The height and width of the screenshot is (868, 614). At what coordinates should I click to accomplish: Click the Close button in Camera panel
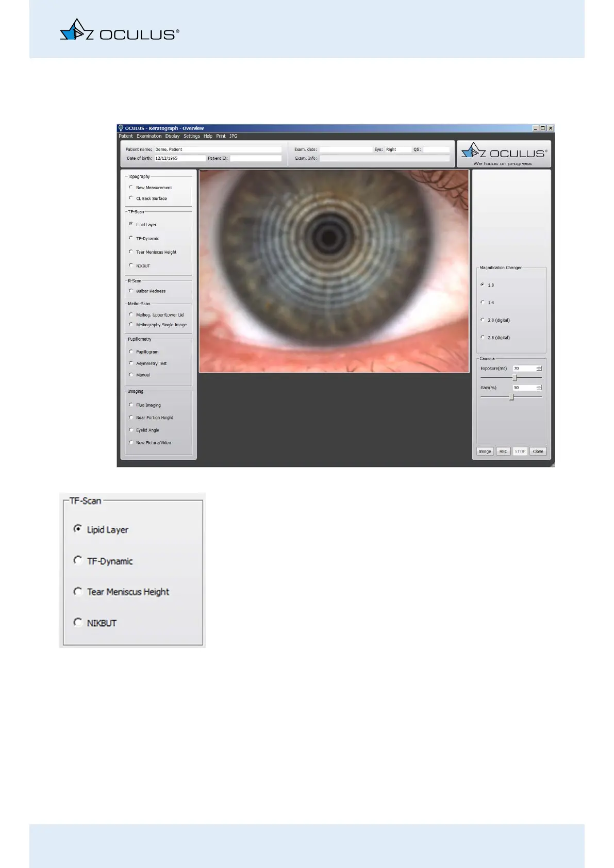pos(538,452)
